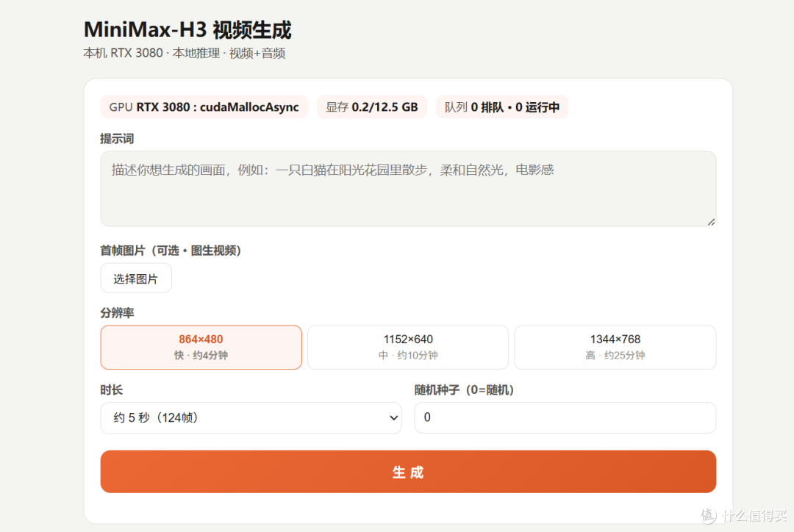The height and width of the screenshot is (532, 794).
Task: Click the 随机种子 label
Action: (x=465, y=389)
